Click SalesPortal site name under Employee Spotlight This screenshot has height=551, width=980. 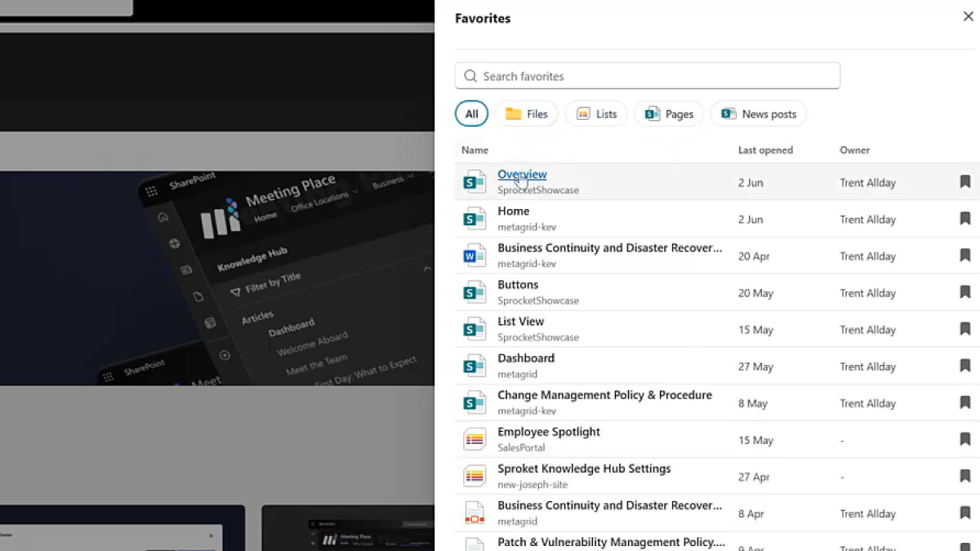tap(521, 447)
